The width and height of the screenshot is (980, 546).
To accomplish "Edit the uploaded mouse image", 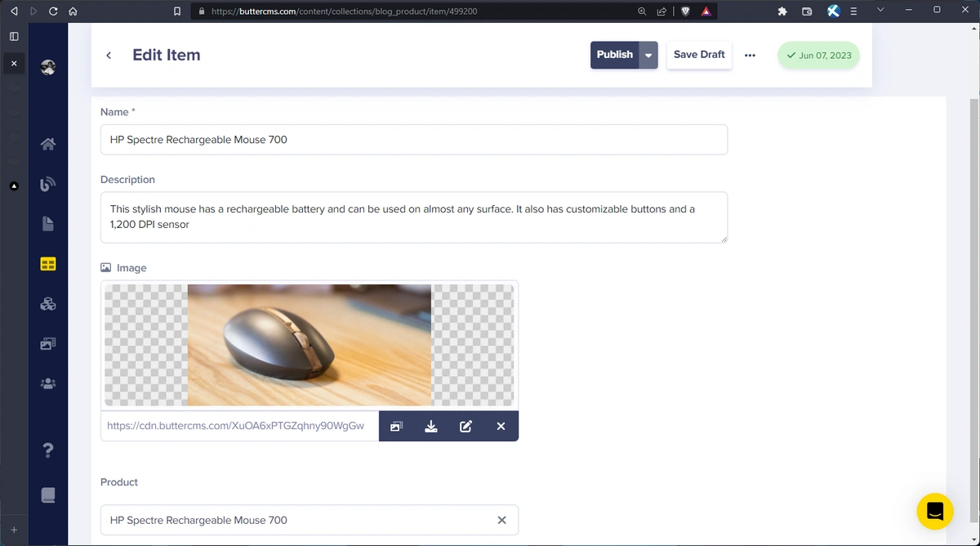I will [465, 427].
